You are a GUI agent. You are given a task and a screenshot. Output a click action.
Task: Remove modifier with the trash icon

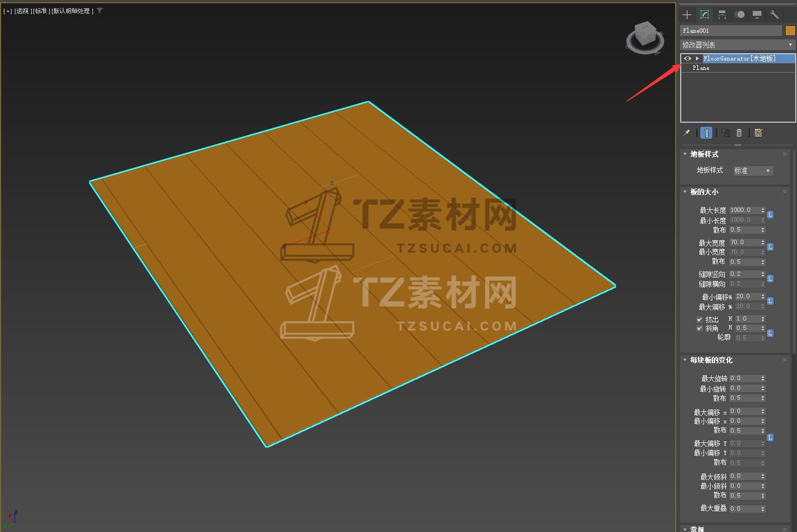click(739, 133)
